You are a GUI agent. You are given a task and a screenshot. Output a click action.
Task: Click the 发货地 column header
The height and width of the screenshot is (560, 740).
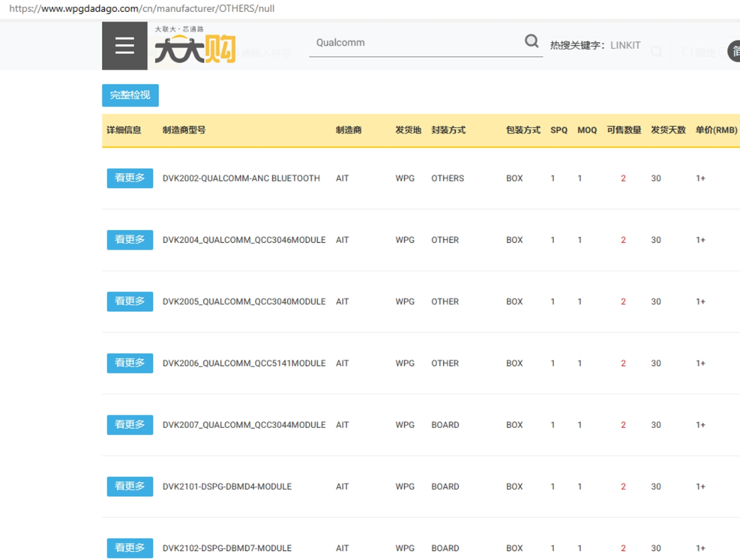pyautogui.click(x=408, y=130)
